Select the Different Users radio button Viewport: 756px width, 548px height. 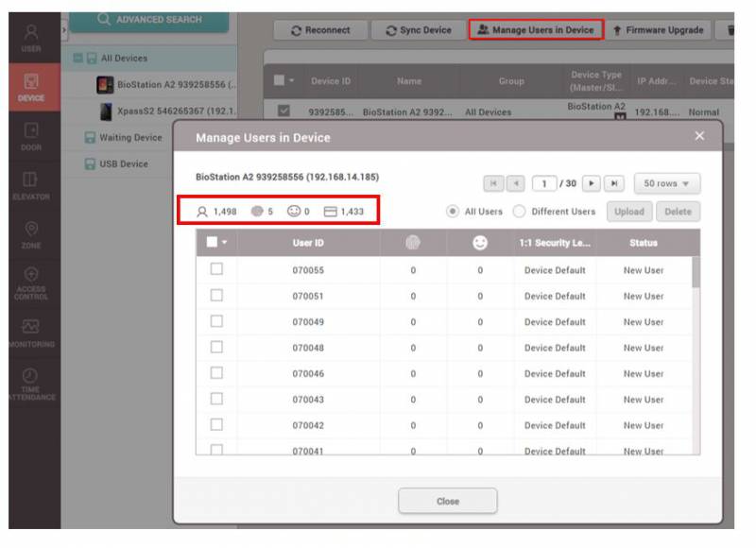[x=520, y=212]
